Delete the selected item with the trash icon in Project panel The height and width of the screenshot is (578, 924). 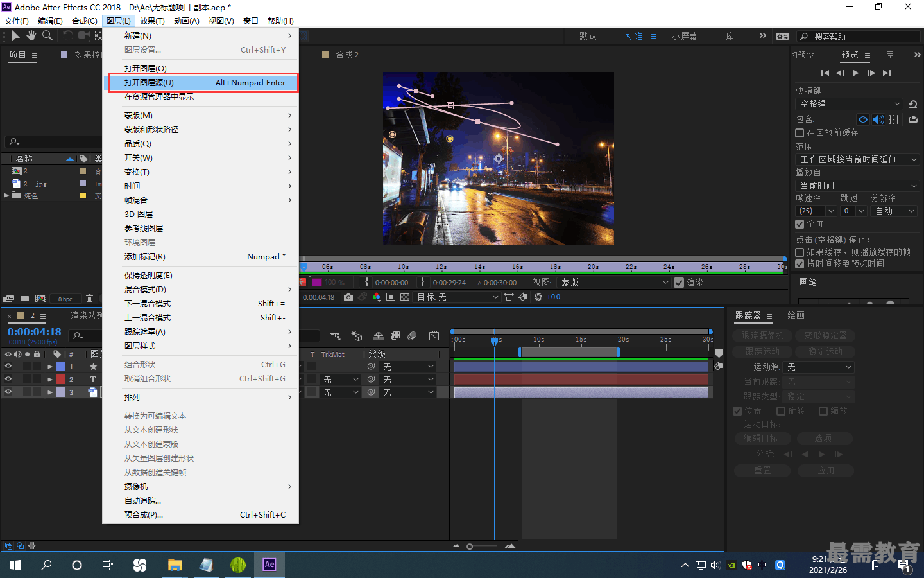coord(89,299)
